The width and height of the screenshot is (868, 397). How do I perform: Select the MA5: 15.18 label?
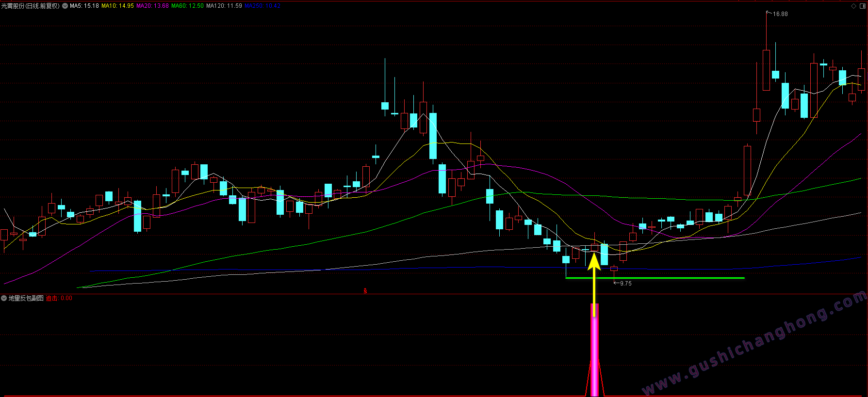point(84,6)
